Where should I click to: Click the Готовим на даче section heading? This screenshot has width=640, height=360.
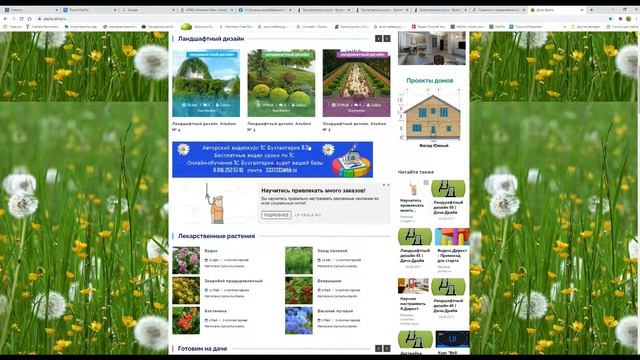[202, 349]
